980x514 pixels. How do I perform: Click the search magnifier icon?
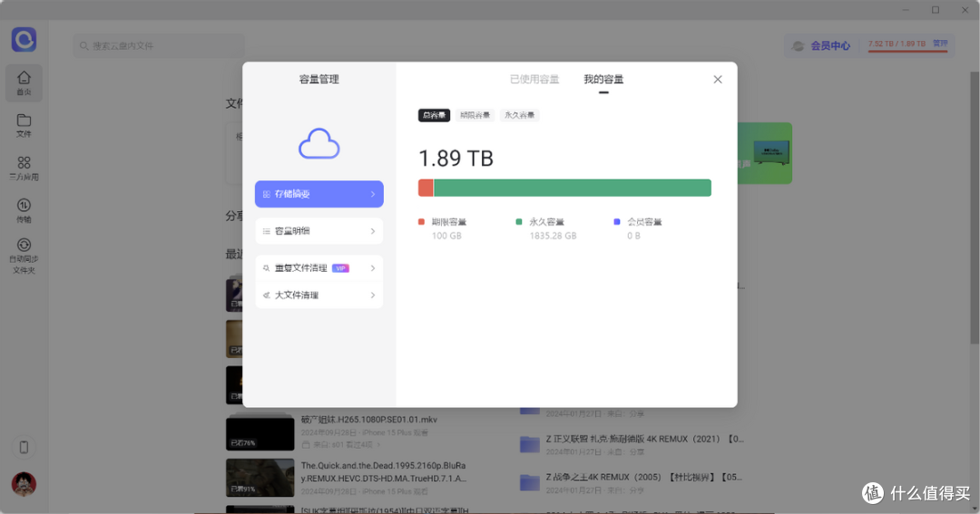tap(83, 45)
